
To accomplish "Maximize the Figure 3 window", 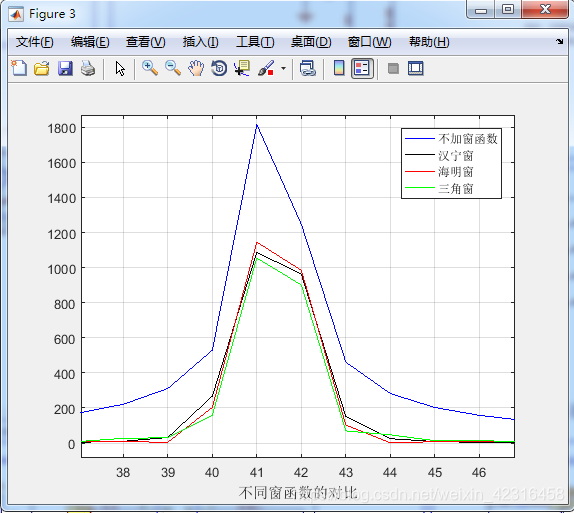I will point(508,10).
